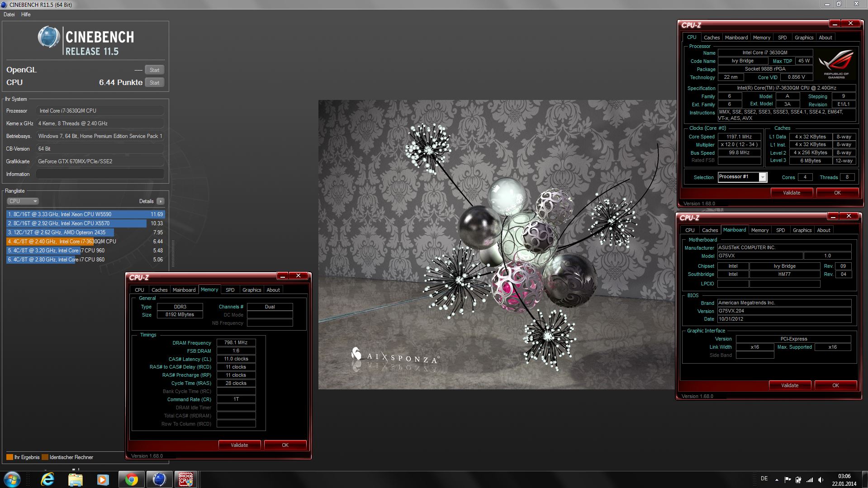Image resolution: width=868 pixels, height=488 pixels.
Task: Open Graphics tab in top CPU-Z window
Action: tap(804, 38)
